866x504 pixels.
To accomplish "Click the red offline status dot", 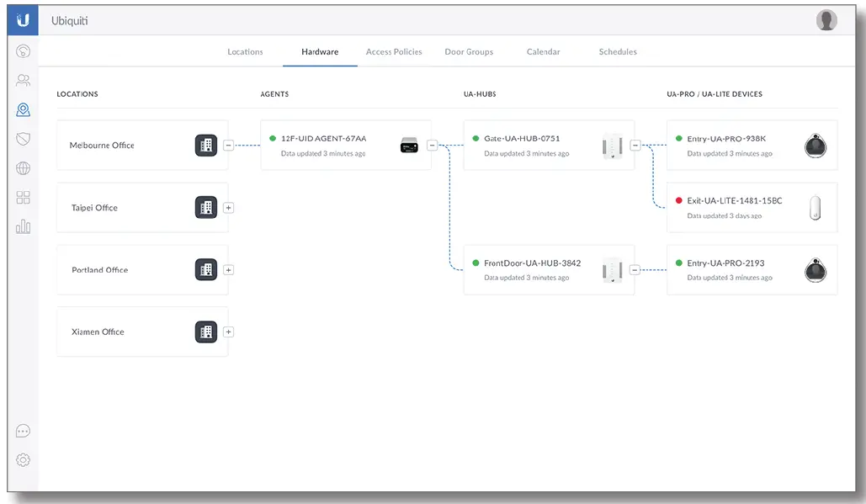I will pyautogui.click(x=679, y=200).
